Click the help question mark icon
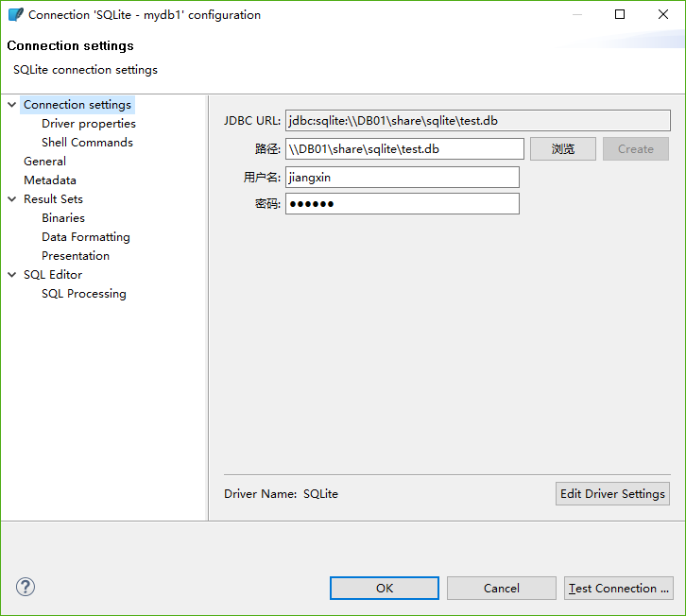686x616 pixels. [x=26, y=587]
